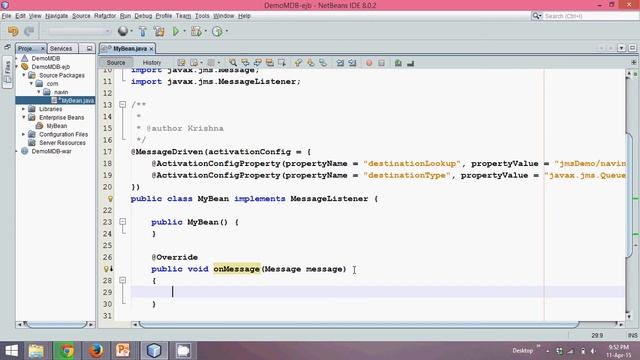Image resolution: width=640 pixels, height=360 pixels.
Task: Run the project with green play icon
Action: coord(176,31)
